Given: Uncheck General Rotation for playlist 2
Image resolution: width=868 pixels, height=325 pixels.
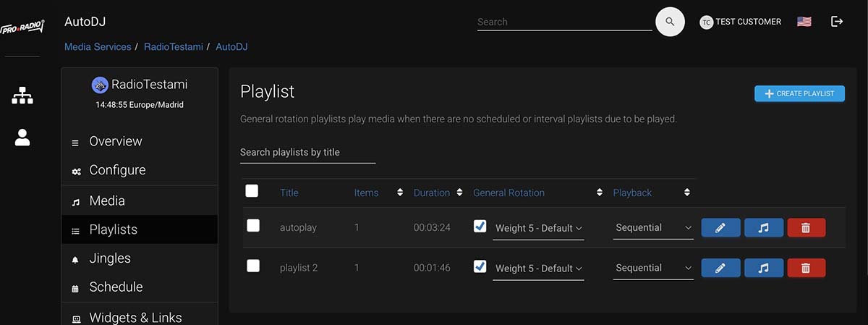Looking at the screenshot, I should (x=480, y=266).
